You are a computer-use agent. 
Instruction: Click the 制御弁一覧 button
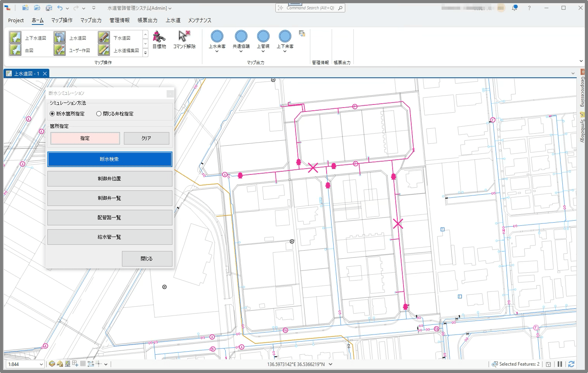[x=110, y=198]
